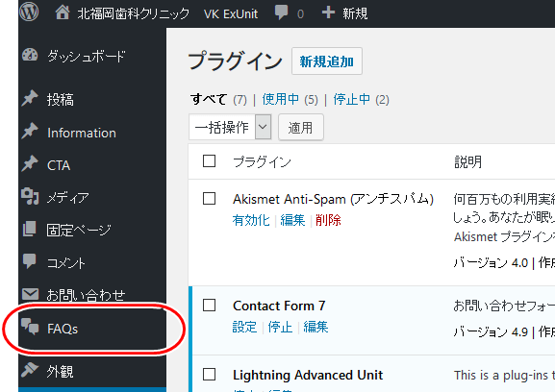The width and height of the screenshot is (555, 392).
Task: Click the 有効化 link under Akismet
Action: [x=251, y=220]
